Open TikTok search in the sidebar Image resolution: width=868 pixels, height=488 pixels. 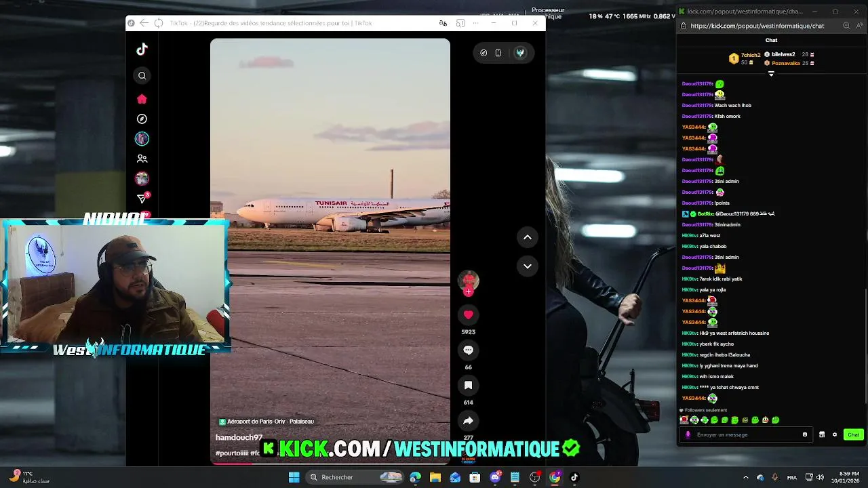142,76
